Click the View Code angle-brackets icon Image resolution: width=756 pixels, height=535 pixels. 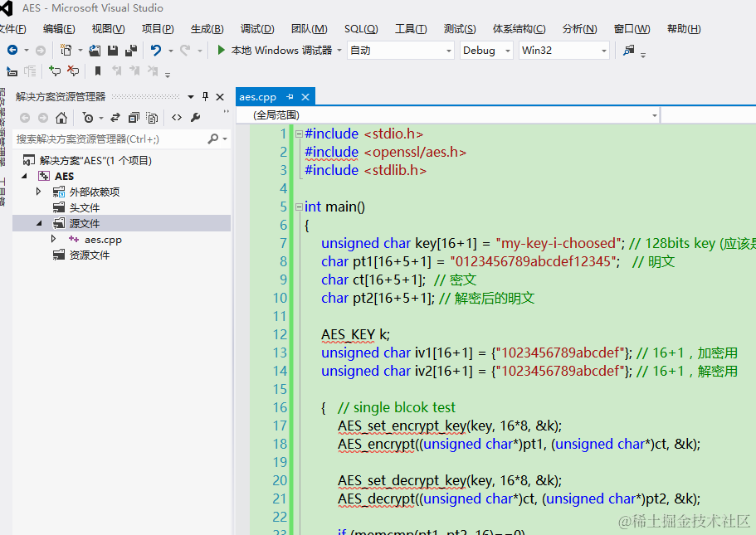pyautogui.click(x=177, y=118)
